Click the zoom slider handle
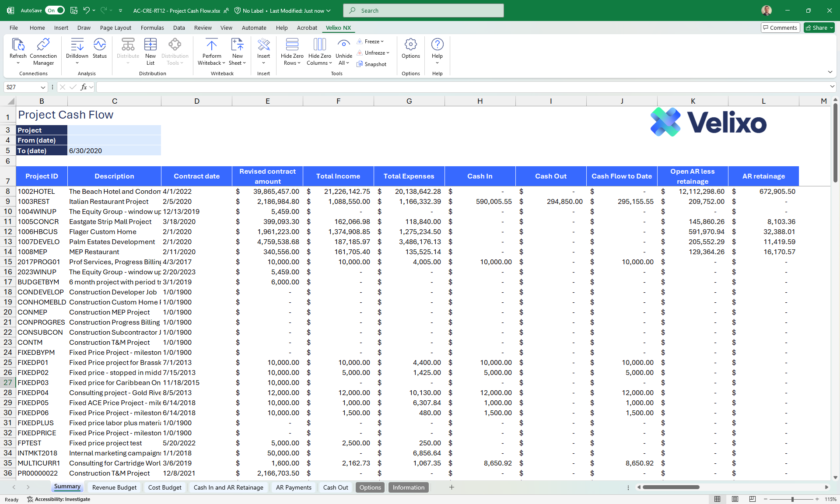 [792, 499]
